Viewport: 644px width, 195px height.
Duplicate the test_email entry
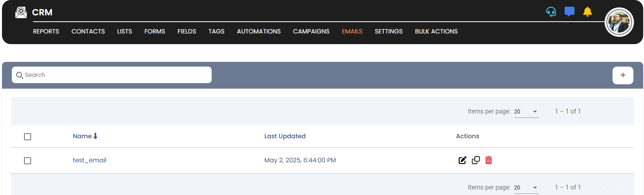(x=476, y=160)
